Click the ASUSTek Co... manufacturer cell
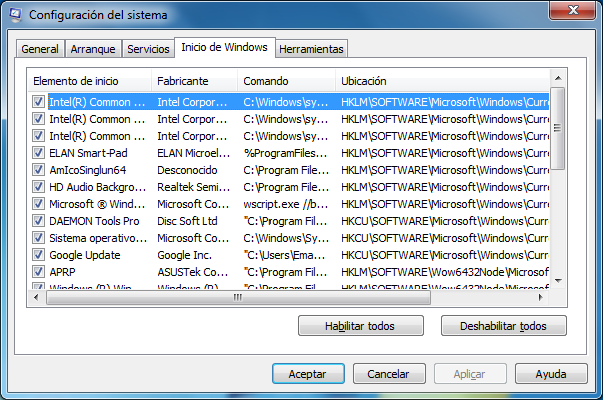 click(x=193, y=272)
